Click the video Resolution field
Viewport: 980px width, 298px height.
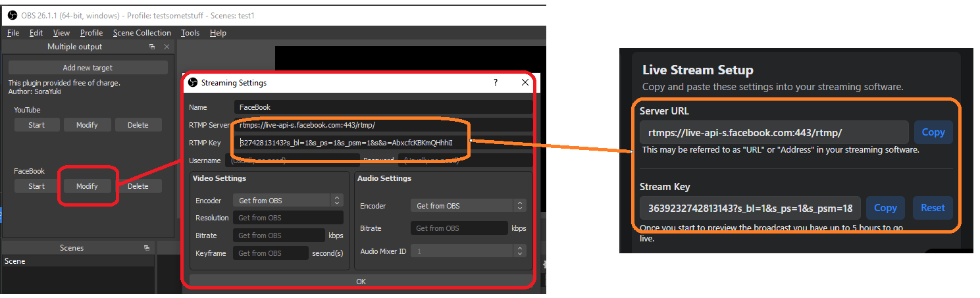[288, 218]
